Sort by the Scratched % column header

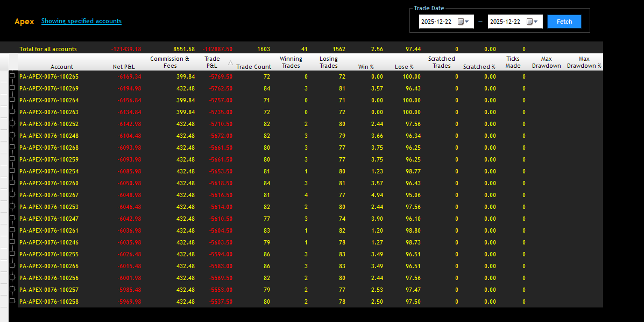click(479, 67)
